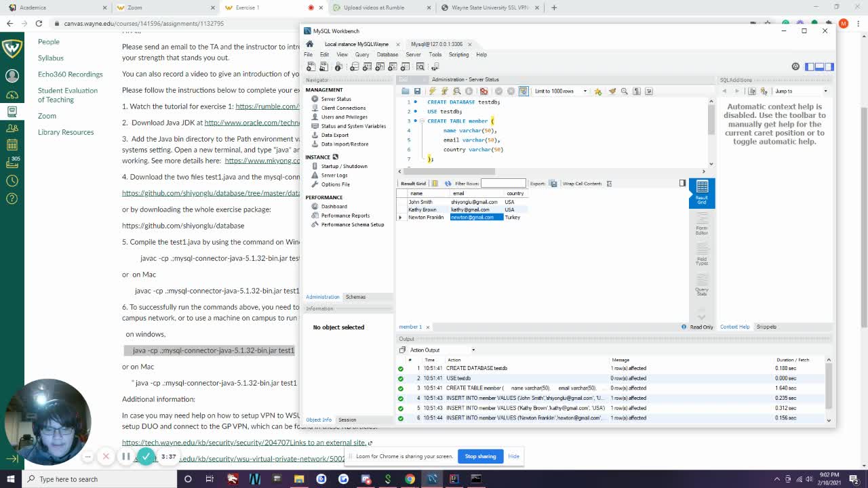Toggle auto-commit mode icon

coord(524,91)
